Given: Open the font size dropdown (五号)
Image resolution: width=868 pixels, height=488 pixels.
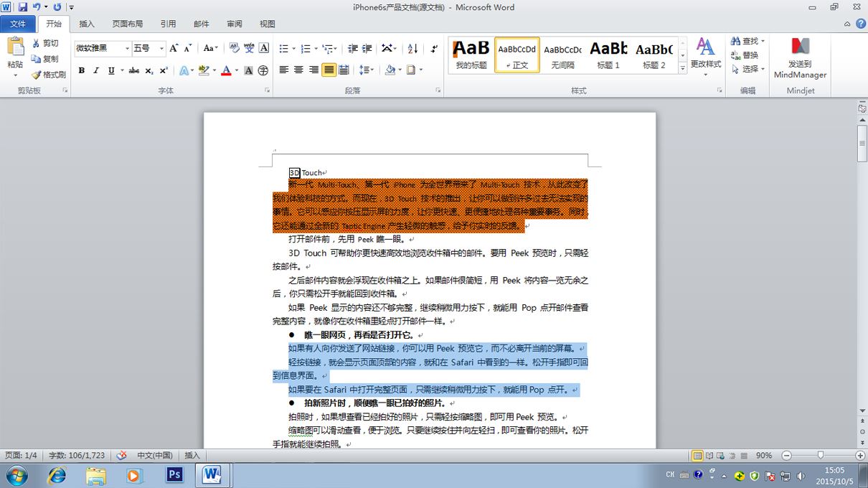Looking at the screenshot, I should pos(161,48).
